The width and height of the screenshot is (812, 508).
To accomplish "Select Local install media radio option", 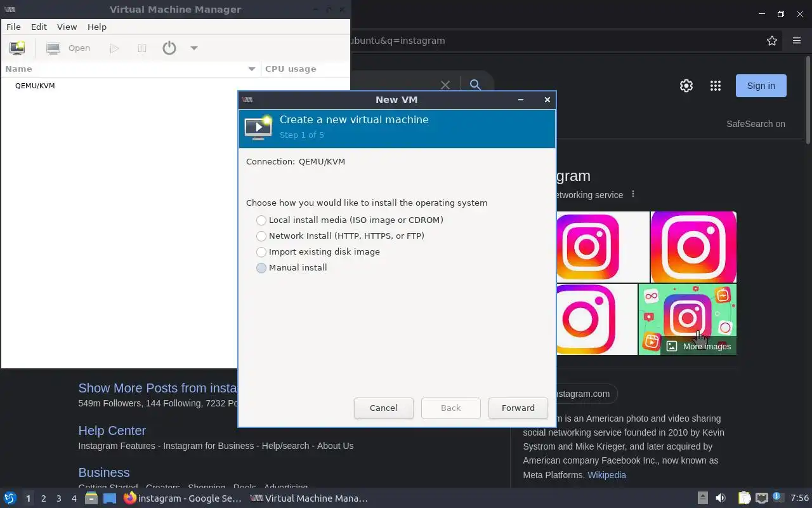I will 350,220.
